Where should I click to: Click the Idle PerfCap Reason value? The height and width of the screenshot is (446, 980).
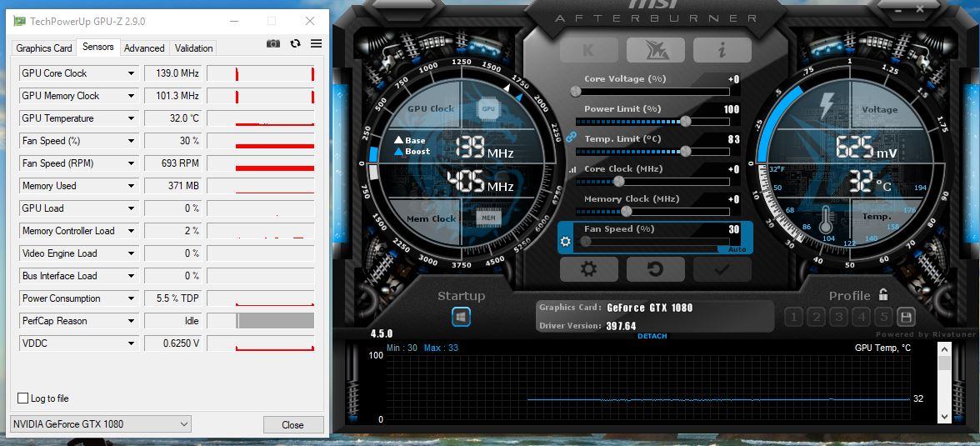[173, 321]
